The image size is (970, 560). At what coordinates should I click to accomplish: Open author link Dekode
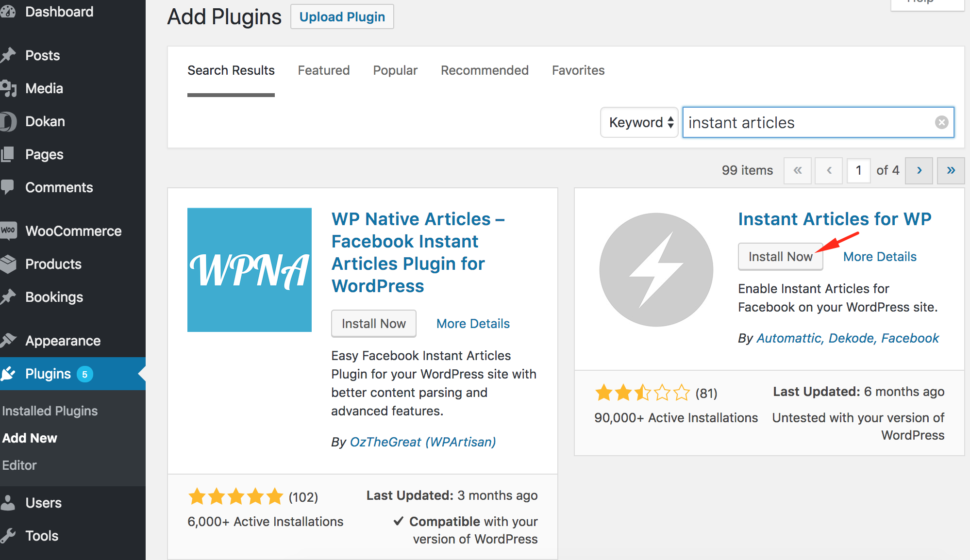(x=852, y=338)
